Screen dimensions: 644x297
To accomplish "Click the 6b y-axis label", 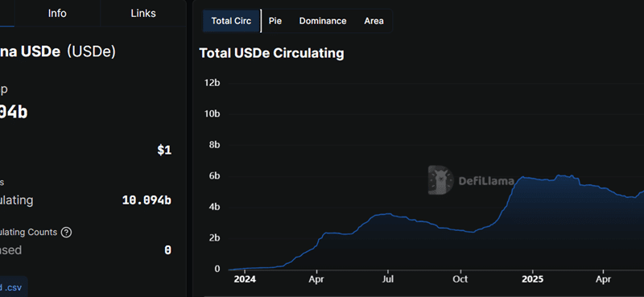I will point(214,176).
